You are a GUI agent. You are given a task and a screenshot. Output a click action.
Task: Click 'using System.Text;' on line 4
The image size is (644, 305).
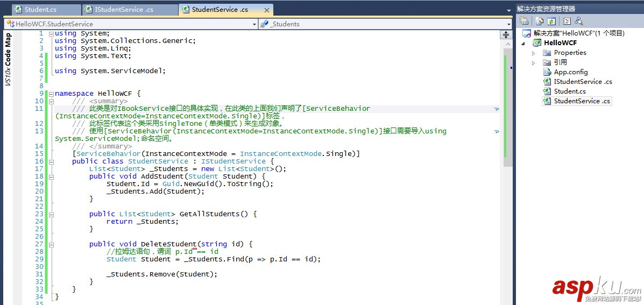(93, 56)
